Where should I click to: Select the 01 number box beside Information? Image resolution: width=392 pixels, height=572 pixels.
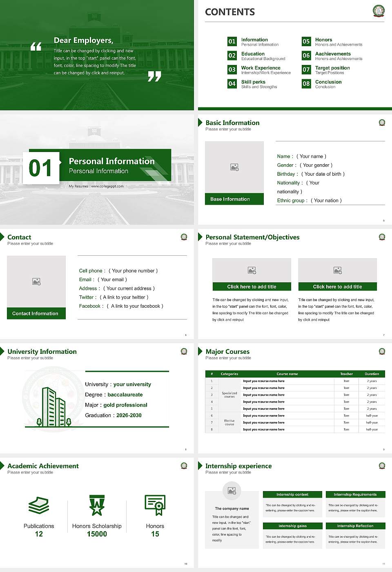point(232,41)
